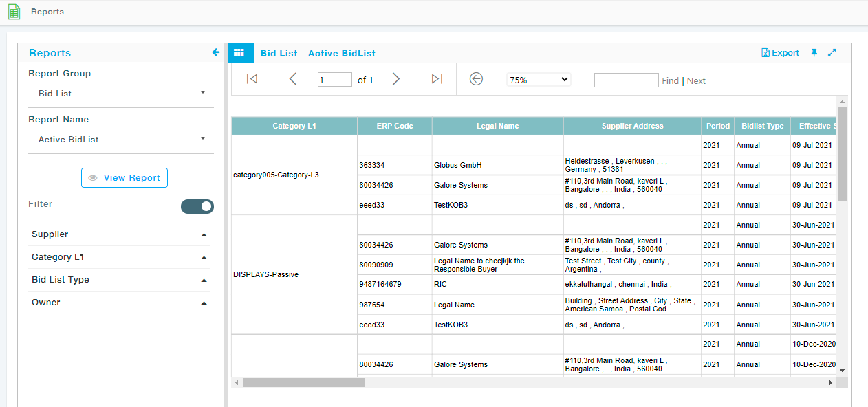The height and width of the screenshot is (407, 868).
Task: Jump to the last report page
Action: (x=436, y=79)
